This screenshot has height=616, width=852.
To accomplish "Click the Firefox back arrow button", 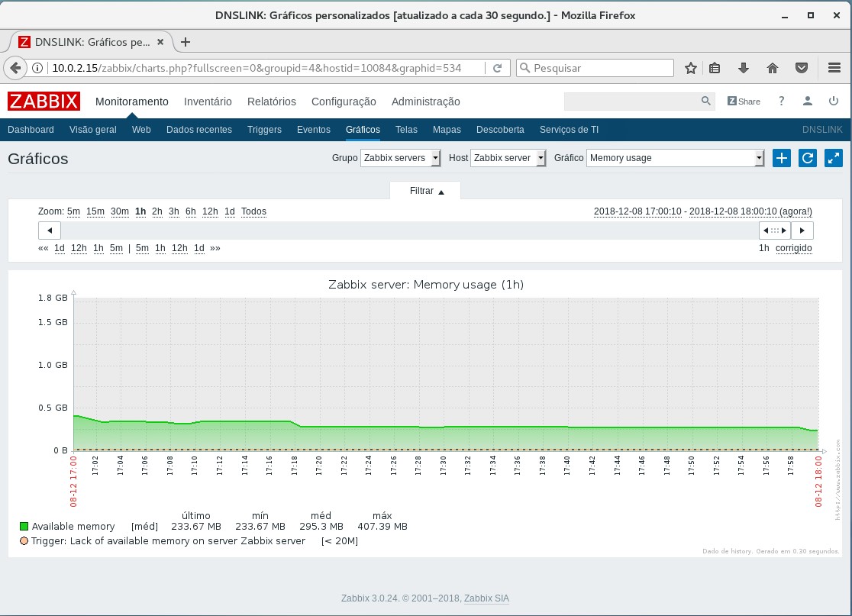I will [x=16, y=68].
